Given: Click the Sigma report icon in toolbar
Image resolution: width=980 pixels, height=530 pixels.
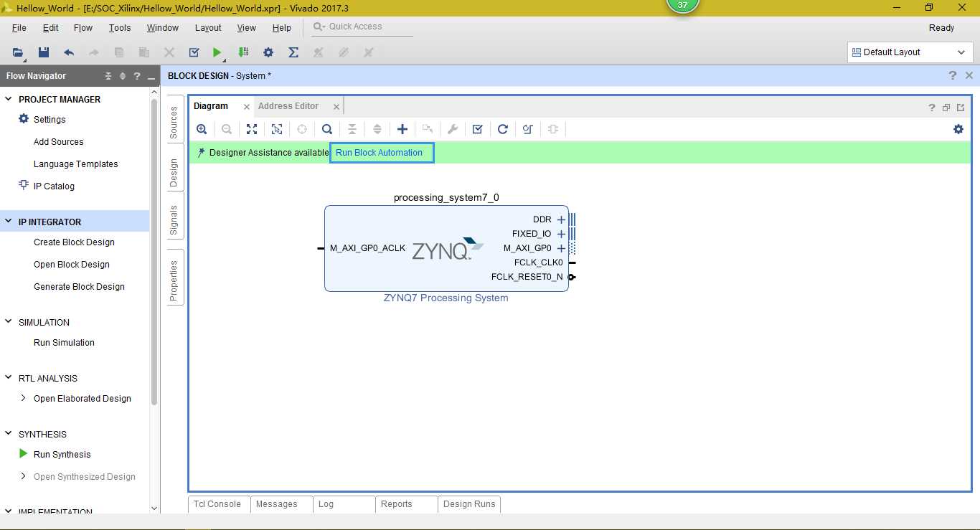Looking at the screenshot, I should point(293,52).
